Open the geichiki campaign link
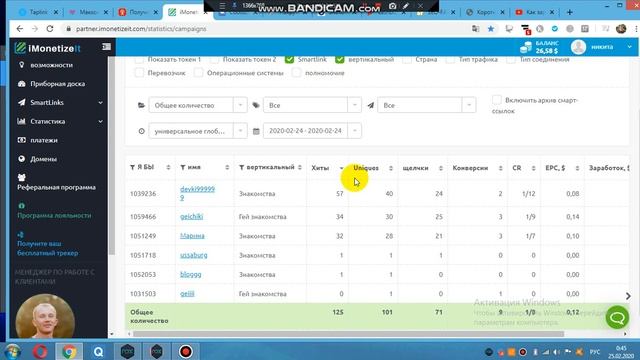The width and height of the screenshot is (640, 360). [x=191, y=216]
